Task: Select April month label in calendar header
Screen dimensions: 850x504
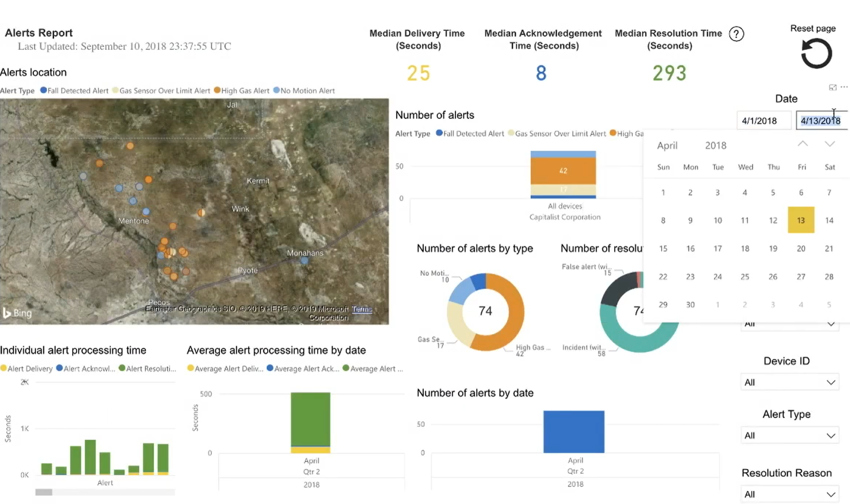Action: pyautogui.click(x=667, y=145)
